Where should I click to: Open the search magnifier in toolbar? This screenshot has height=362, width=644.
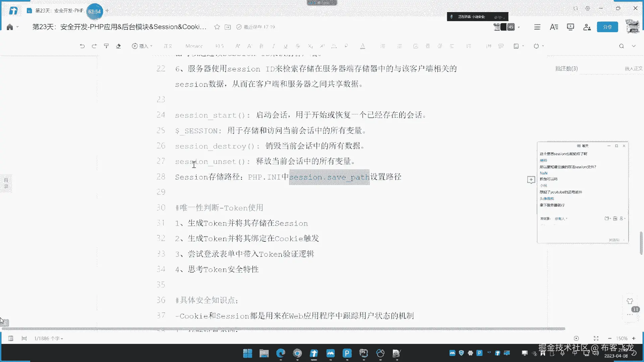(x=622, y=46)
